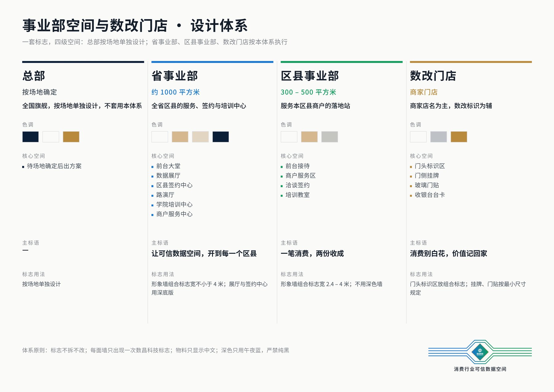Select the gray swatch under 区县事业部
The height and width of the screenshot is (392, 554).
(330, 137)
